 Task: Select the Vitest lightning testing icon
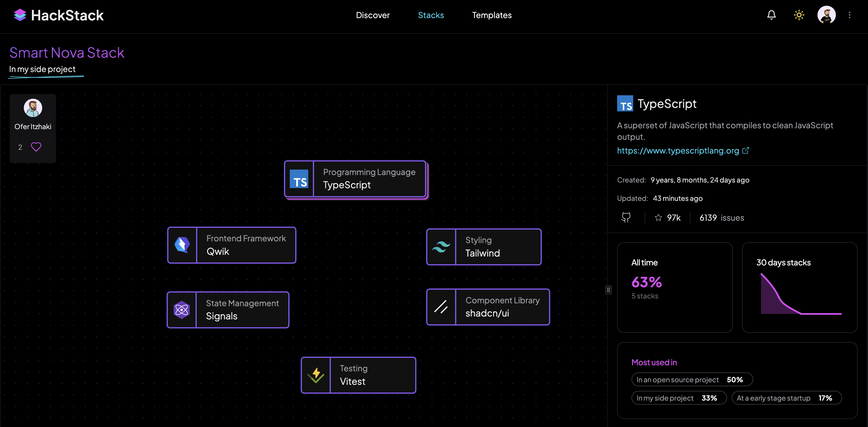[316, 375]
